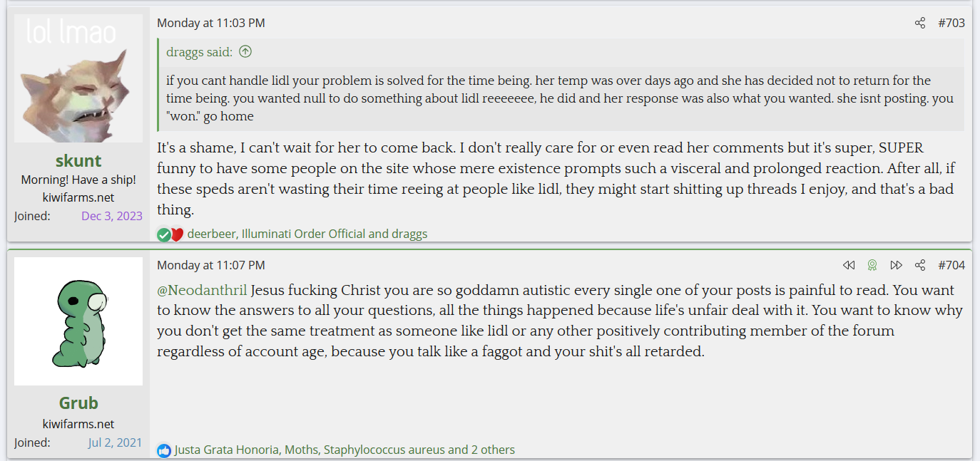Screen dimensions: 980x461
Task: Click the red heart reaction icon
Action: [177, 234]
